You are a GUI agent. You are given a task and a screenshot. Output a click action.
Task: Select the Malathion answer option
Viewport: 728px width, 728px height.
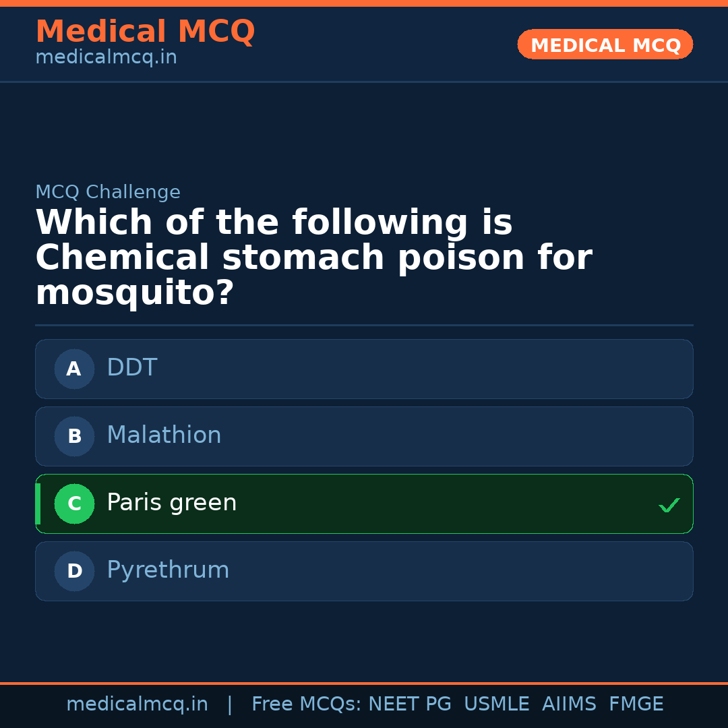(x=364, y=436)
